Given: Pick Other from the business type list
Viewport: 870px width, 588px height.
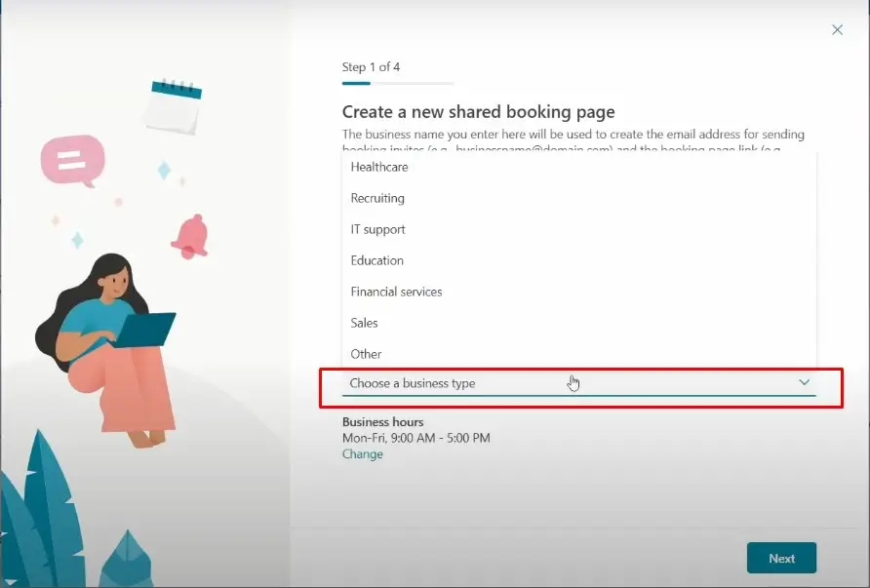Looking at the screenshot, I should (x=366, y=354).
